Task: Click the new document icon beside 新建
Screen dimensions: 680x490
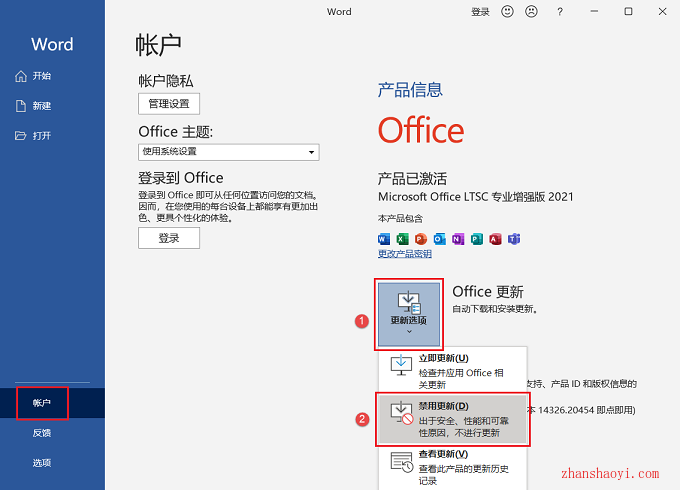Action: [21, 106]
